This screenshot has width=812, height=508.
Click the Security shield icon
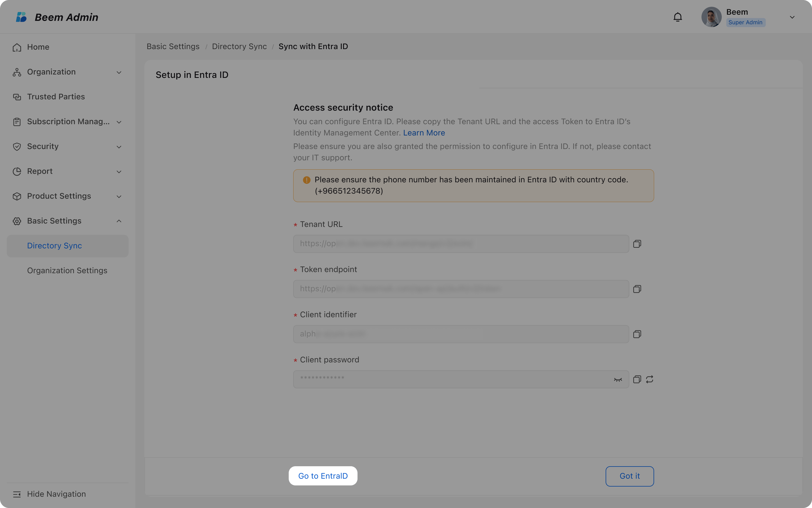point(17,147)
